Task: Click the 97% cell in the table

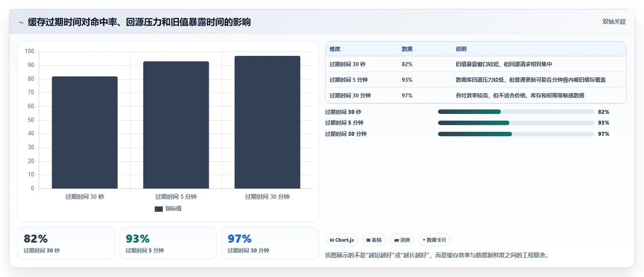Action: (407, 96)
